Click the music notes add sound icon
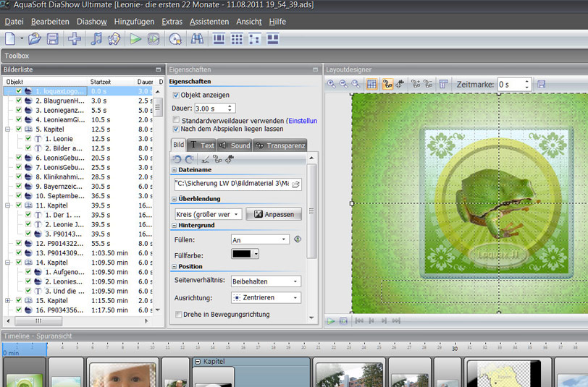Screen dimensions: 588x387 [x=96, y=39]
